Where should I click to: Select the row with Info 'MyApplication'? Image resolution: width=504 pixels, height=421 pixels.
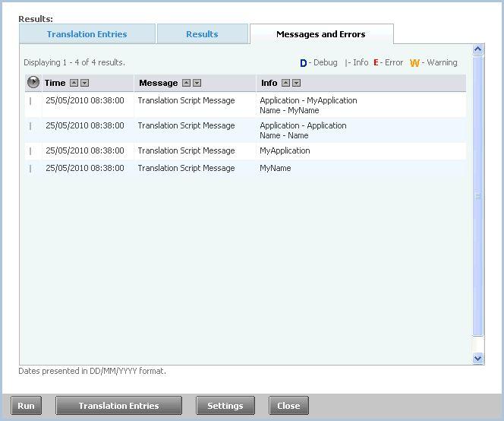pyautogui.click(x=285, y=150)
